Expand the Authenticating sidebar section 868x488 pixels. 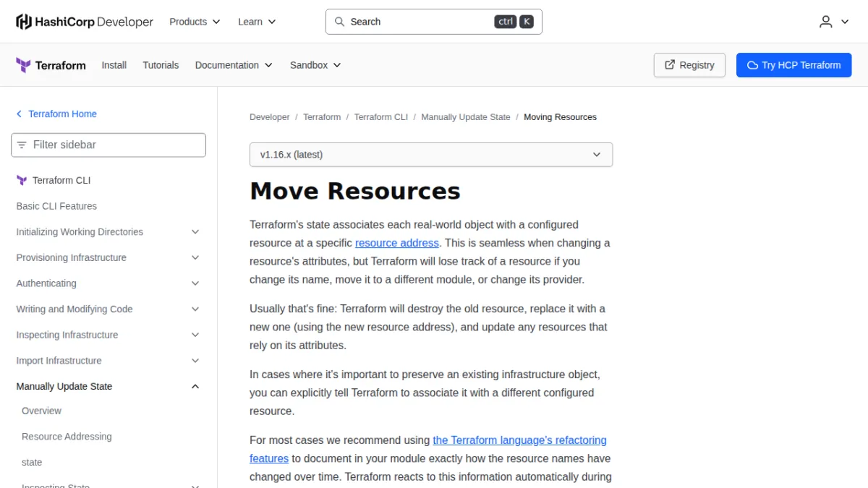[195, 283]
